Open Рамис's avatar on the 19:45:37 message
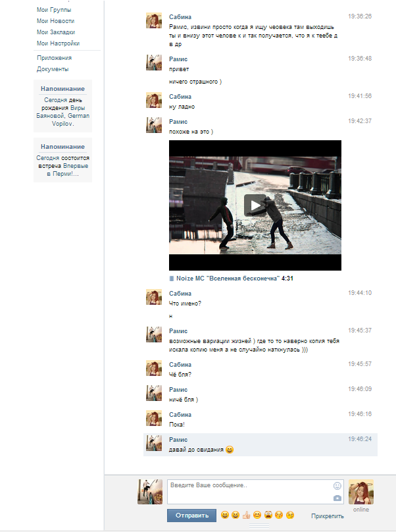The image size is (396, 532). pos(154,334)
